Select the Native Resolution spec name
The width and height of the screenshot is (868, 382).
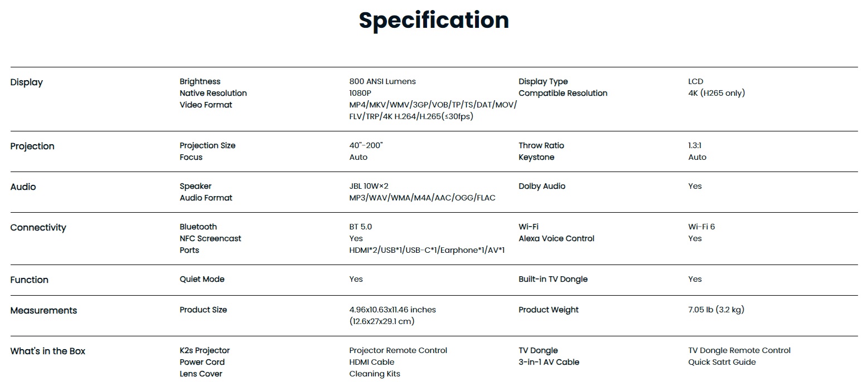pyautogui.click(x=213, y=94)
